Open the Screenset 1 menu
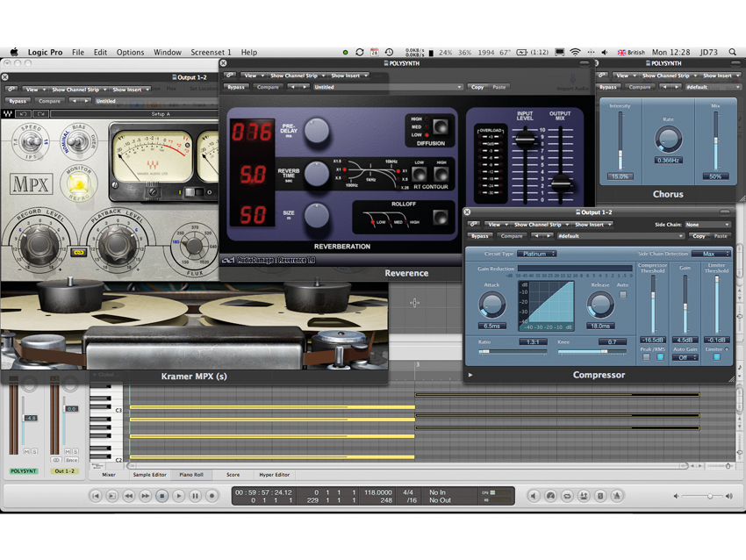The image size is (746, 560). [211, 53]
